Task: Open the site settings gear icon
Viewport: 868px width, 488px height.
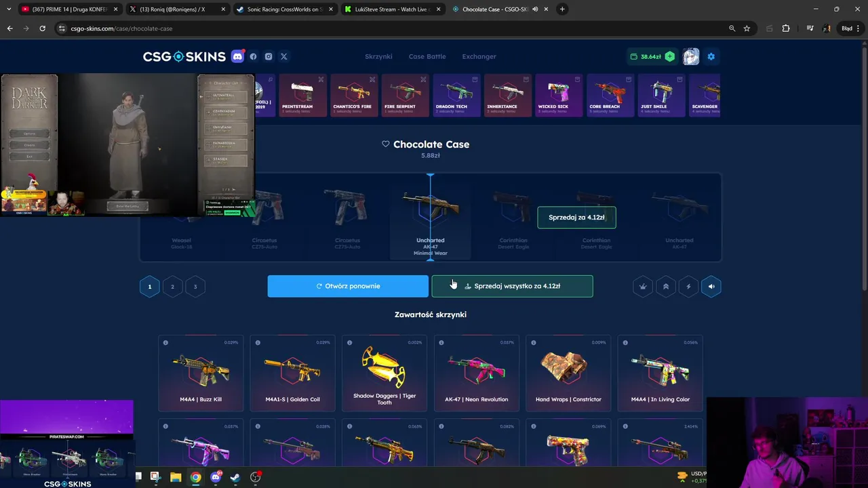Action: pos(711,56)
